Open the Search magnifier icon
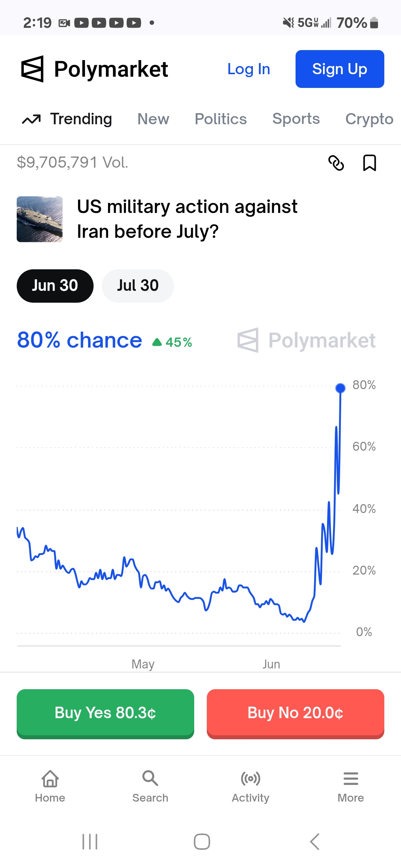This screenshot has width=401, height=868. point(150,778)
